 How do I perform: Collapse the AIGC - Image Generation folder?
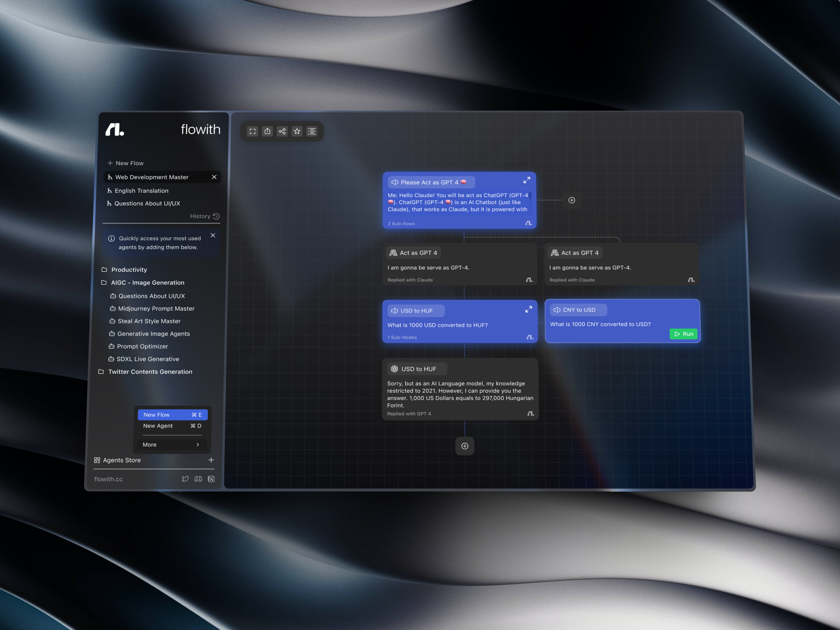click(143, 283)
